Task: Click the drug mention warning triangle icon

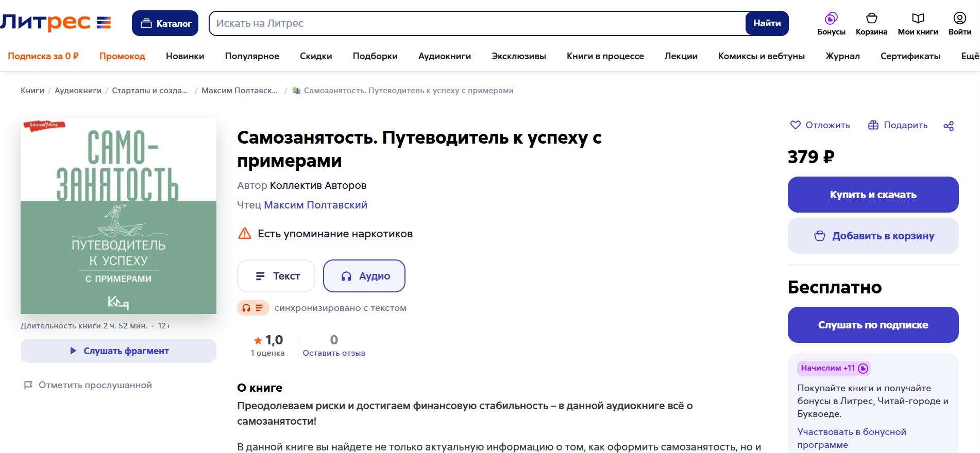Action: pyautogui.click(x=244, y=234)
